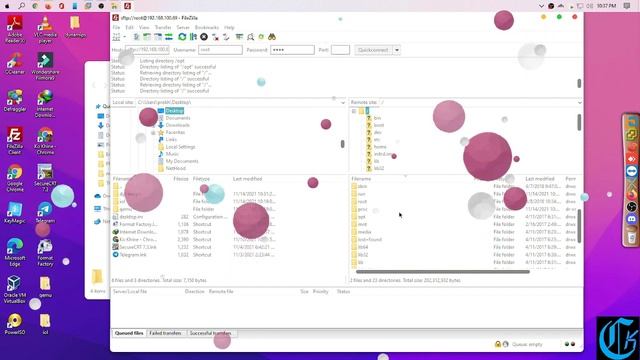Toggle processing of the transfer queue
This screenshot has width=640, height=360.
[193, 37]
